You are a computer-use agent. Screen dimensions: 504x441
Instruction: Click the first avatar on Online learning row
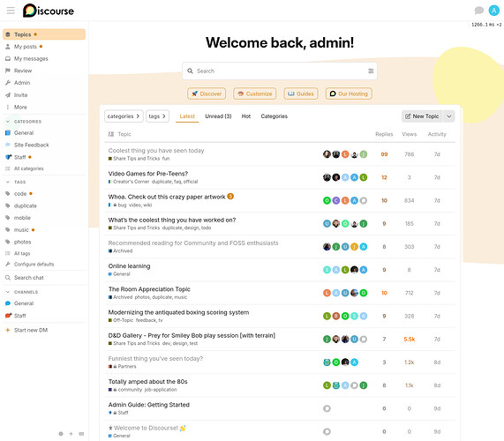click(x=327, y=270)
